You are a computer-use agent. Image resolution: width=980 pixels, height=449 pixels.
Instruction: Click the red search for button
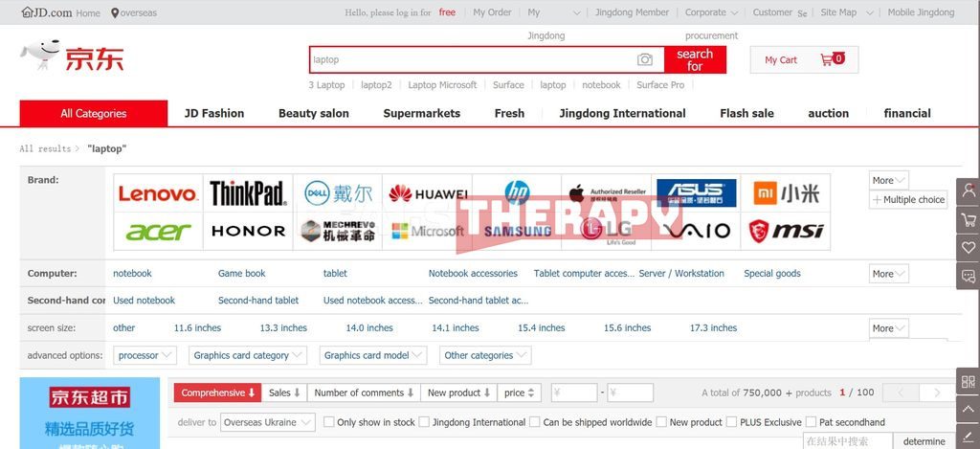[x=695, y=59]
